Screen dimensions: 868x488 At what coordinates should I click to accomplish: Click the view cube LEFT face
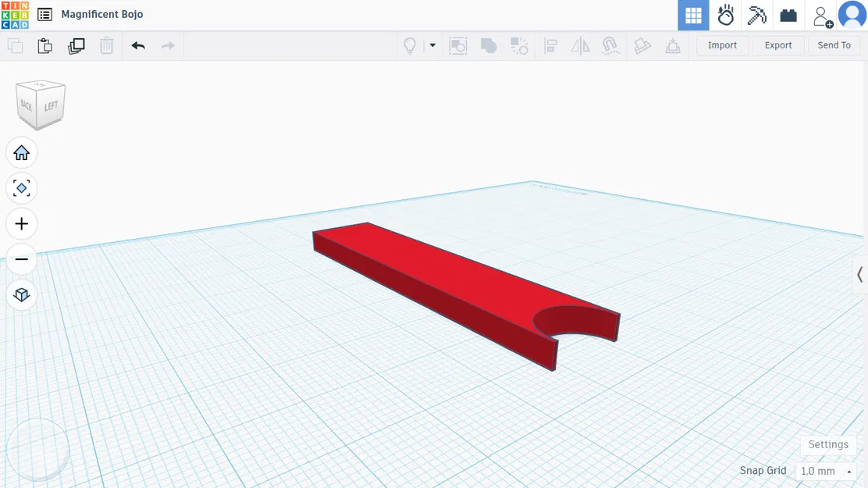[x=51, y=105]
